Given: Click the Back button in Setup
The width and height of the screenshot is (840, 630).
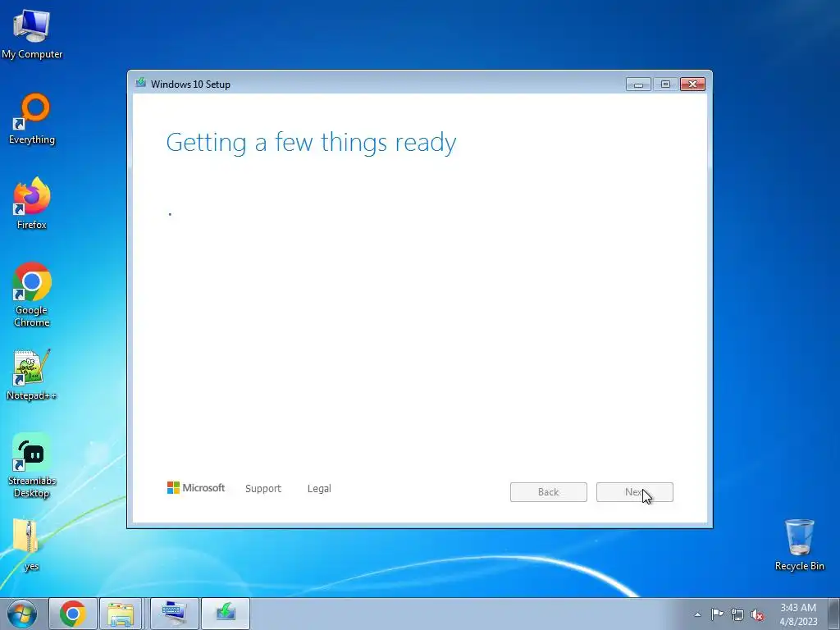Looking at the screenshot, I should tap(549, 492).
